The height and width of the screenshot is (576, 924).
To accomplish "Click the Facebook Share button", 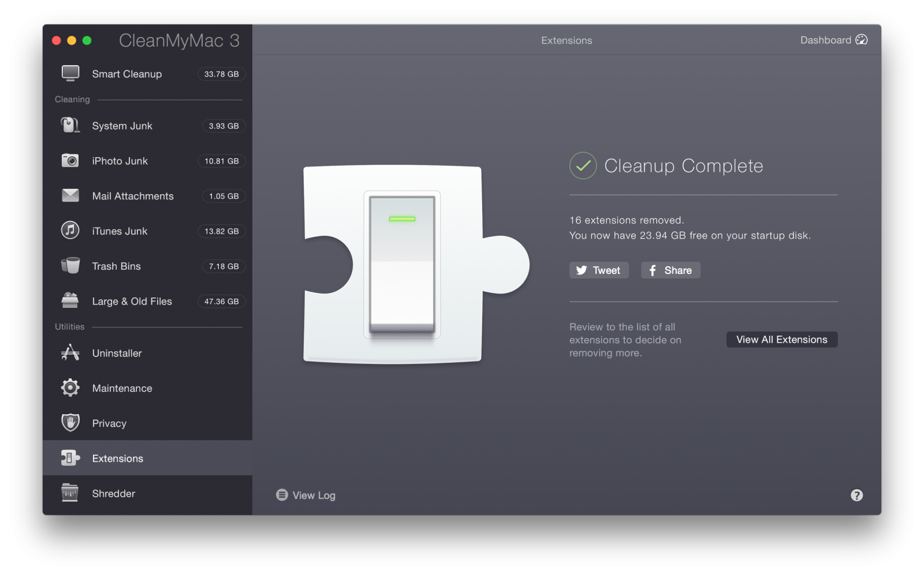I will tap(670, 270).
